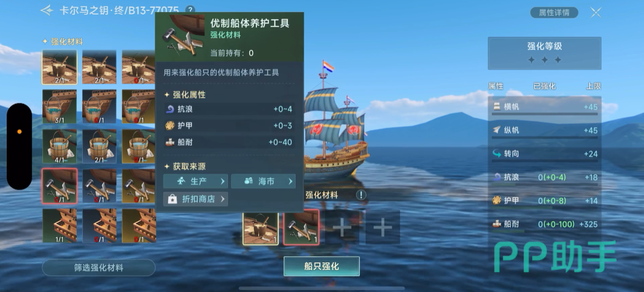644x292 pixels.
Task: Click 筛选强化材料 filter materials button
Action: pos(99,268)
